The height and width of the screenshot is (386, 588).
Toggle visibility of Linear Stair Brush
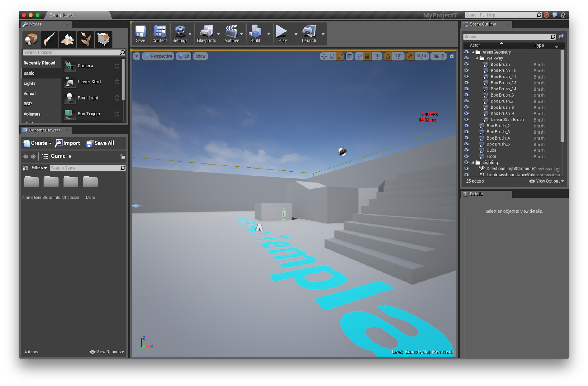pyautogui.click(x=466, y=119)
